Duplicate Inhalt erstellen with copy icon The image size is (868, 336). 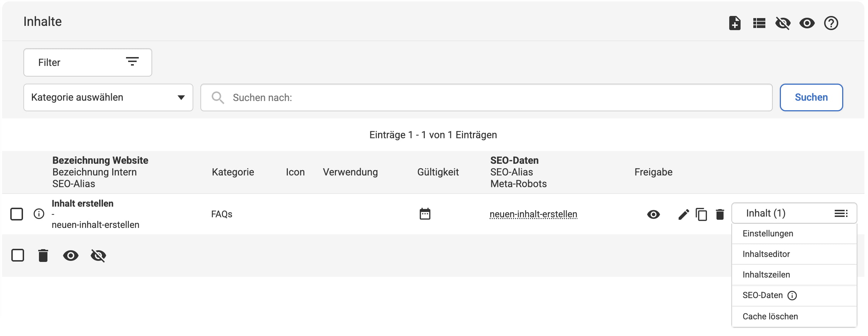[701, 214]
